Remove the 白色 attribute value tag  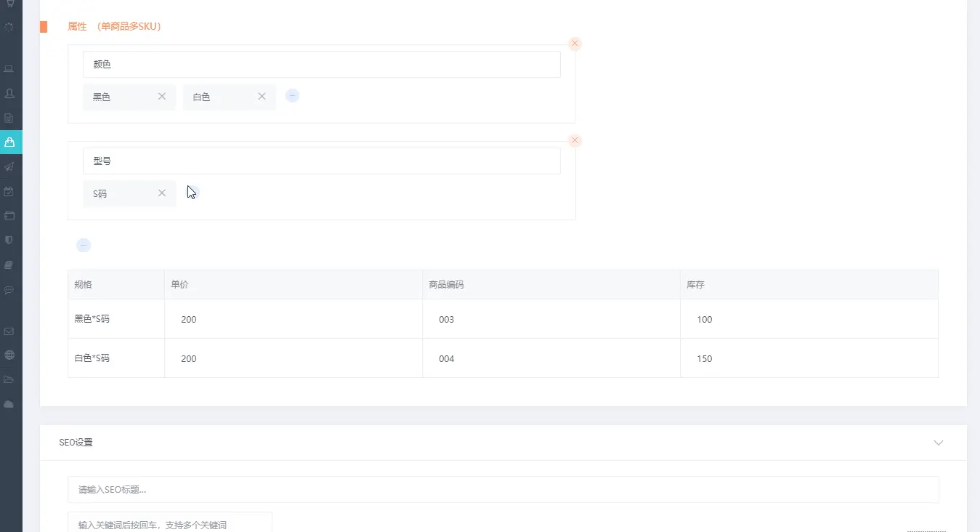click(262, 97)
